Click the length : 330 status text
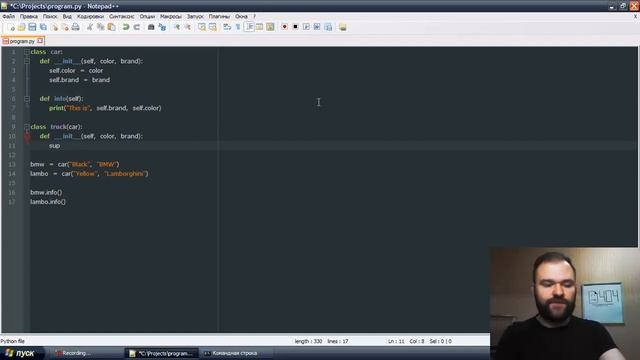 (308, 341)
